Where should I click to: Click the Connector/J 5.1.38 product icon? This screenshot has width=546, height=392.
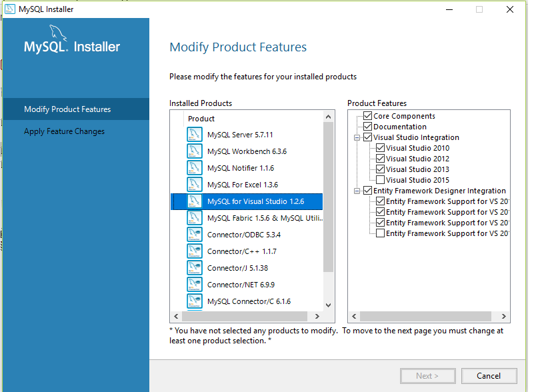pos(194,268)
